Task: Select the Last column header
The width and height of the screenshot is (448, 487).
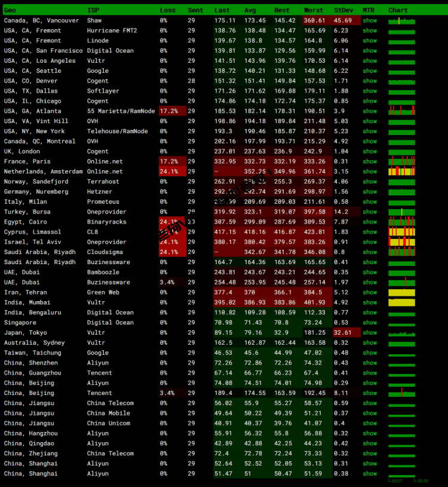Action: point(222,10)
